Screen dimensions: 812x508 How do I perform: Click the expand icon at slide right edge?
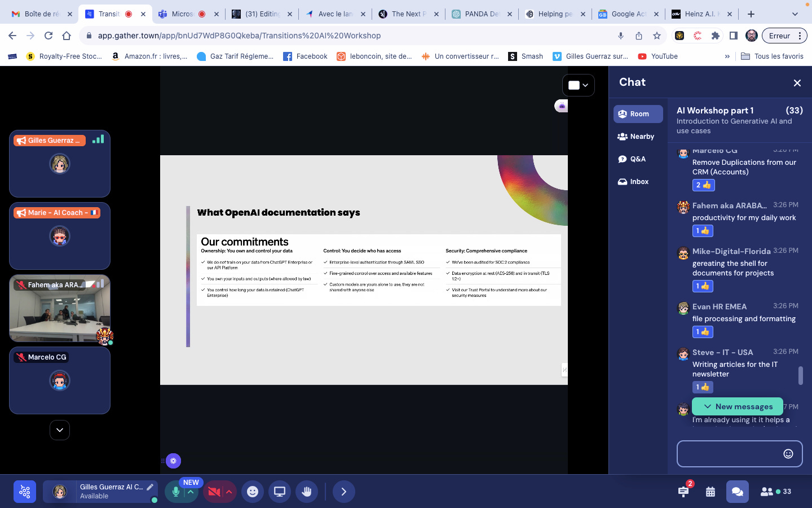click(x=564, y=370)
